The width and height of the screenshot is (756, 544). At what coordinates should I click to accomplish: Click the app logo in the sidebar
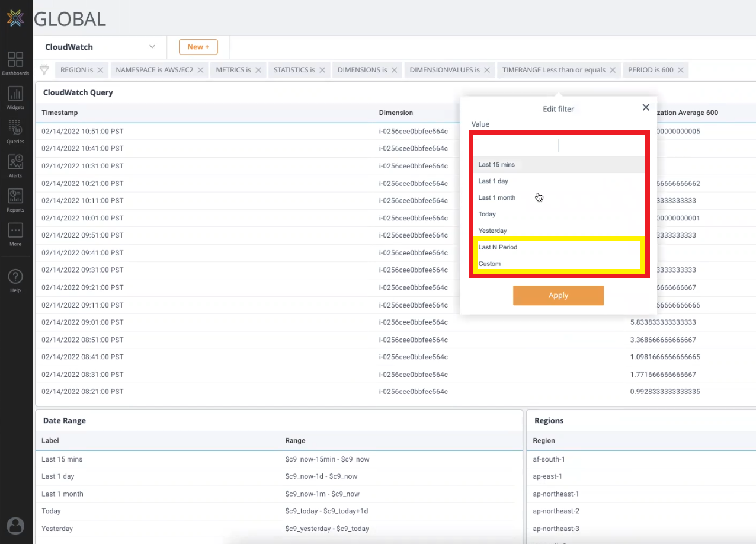tap(15, 18)
